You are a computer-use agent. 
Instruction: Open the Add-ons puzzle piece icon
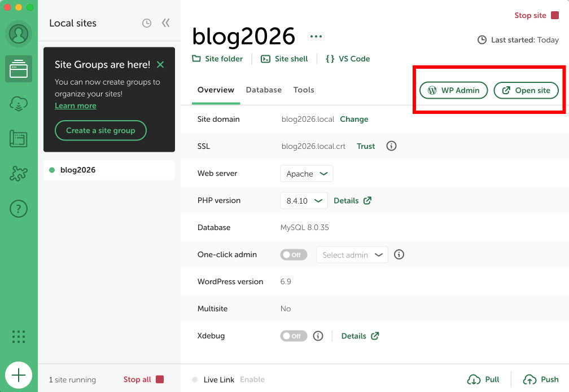click(19, 174)
